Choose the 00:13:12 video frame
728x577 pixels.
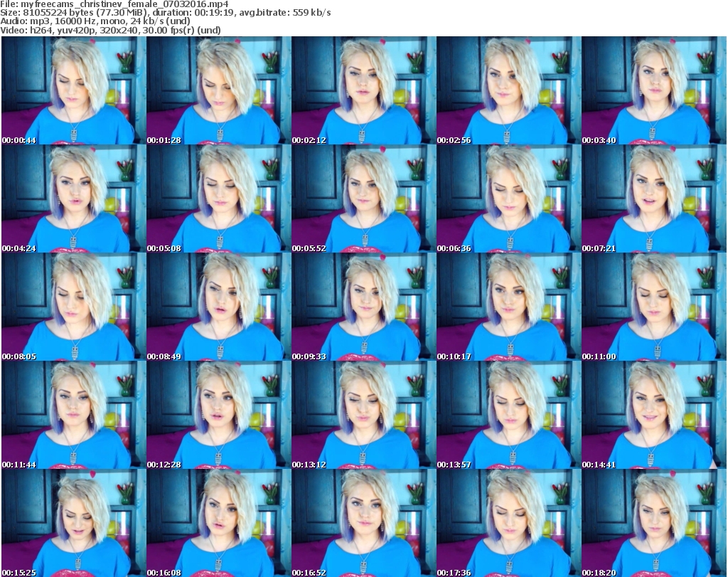tap(363, 415)
